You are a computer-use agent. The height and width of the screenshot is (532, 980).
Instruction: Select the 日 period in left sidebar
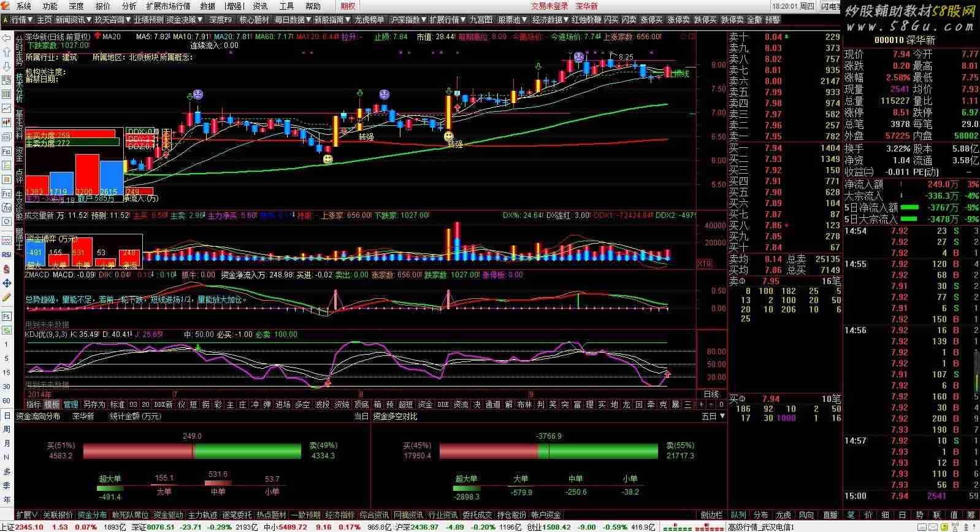point(7,415)
